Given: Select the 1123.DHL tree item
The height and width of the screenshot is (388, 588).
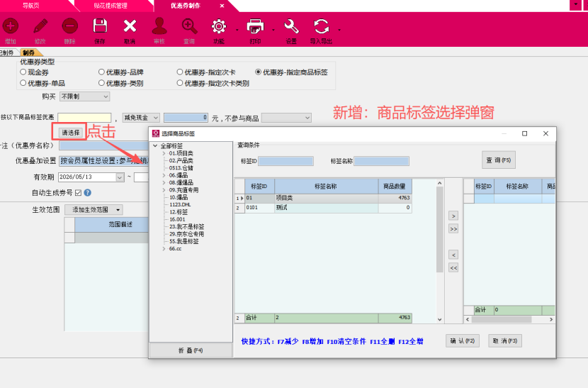Looking at the screenshot, I should point(180,205).
